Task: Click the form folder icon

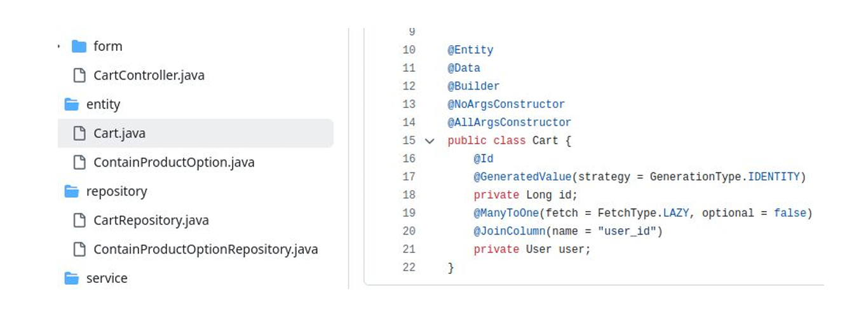Action: [79, 46]
